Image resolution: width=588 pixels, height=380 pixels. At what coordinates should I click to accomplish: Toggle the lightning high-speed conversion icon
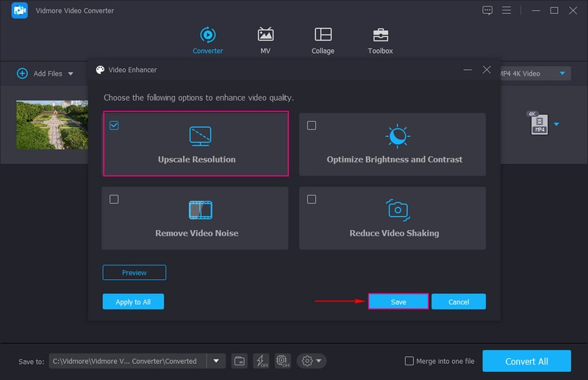pos(261,361)
